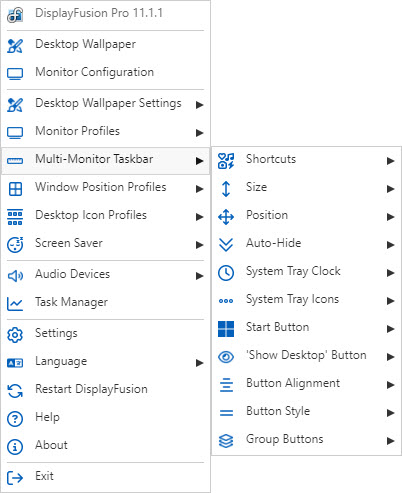Click the Desktop Wallpaper paintbrush icon
The image size is (402, 493).
click(x=15, y=46)
